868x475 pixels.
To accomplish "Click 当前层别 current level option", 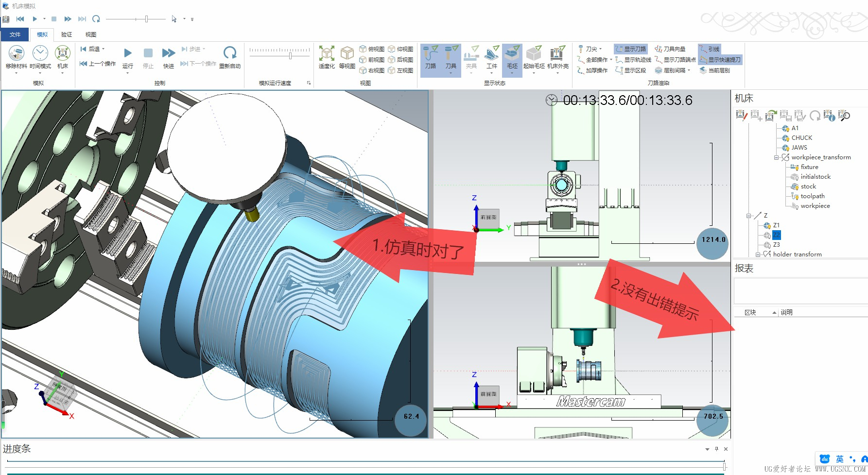I will tap(714, 70).
